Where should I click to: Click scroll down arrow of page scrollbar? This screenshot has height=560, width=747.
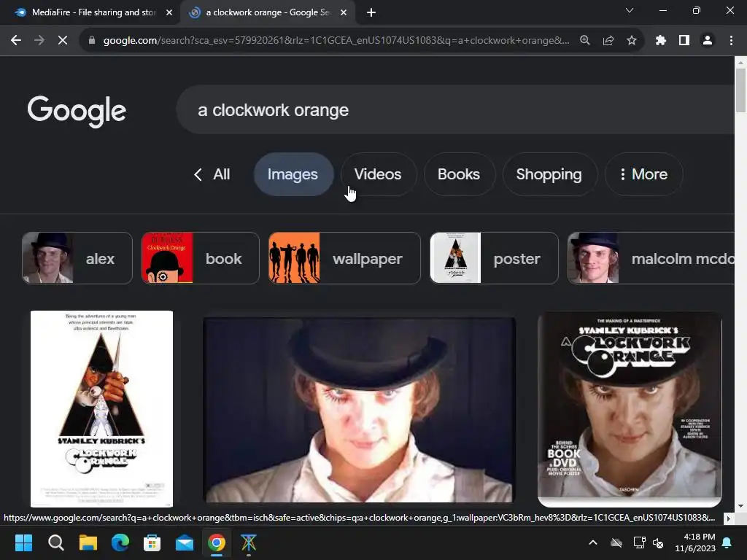(x=741, y=506)
